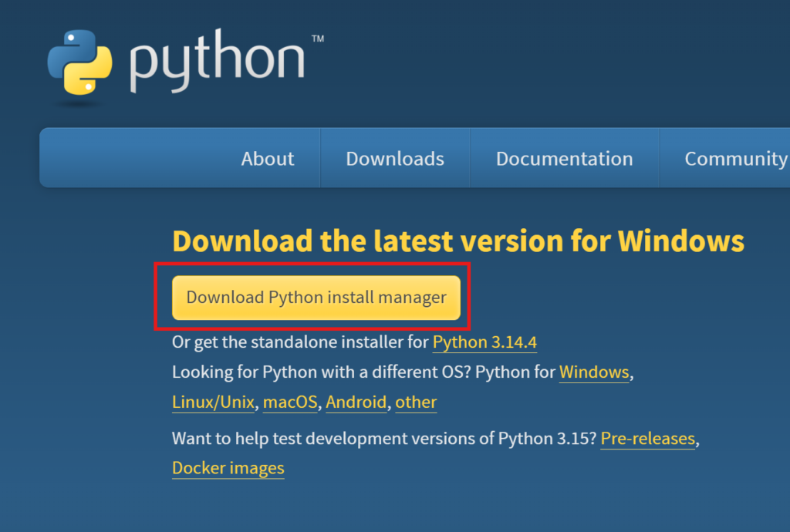Screen dimensions: 790x532
Task: Follow the macOS link
Action: (x=290, y=402)
